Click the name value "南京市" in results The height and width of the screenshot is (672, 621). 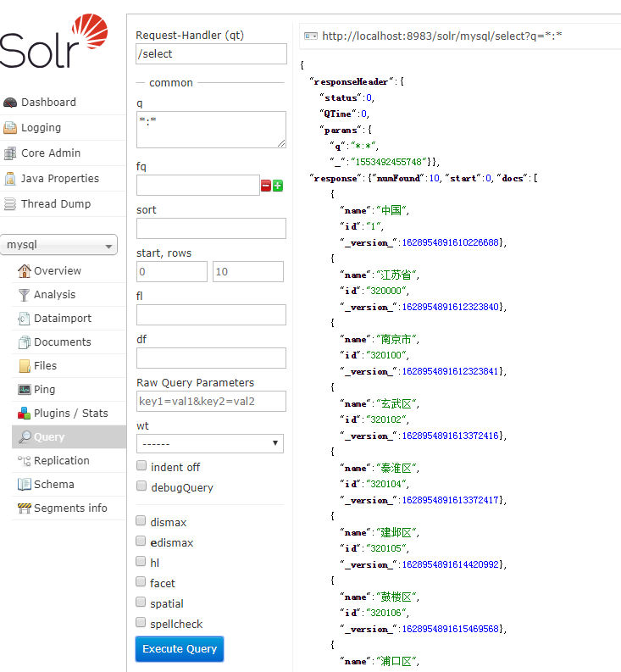396,340
